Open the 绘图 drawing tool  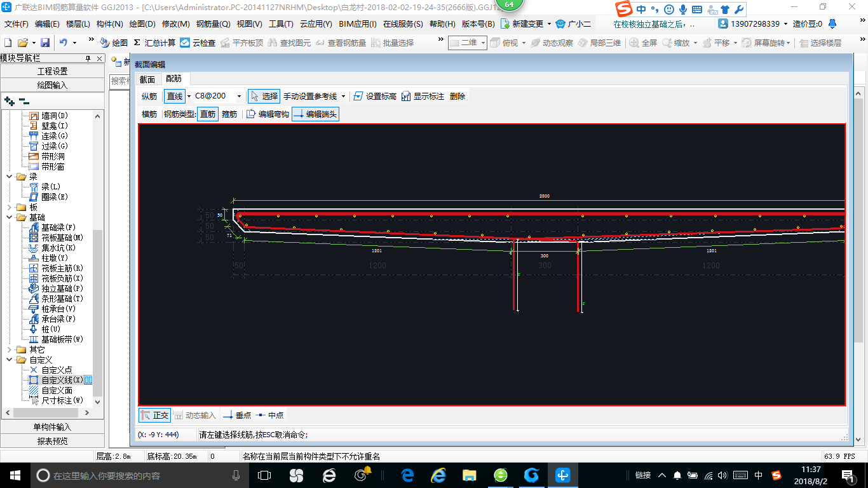click(113, 43)
